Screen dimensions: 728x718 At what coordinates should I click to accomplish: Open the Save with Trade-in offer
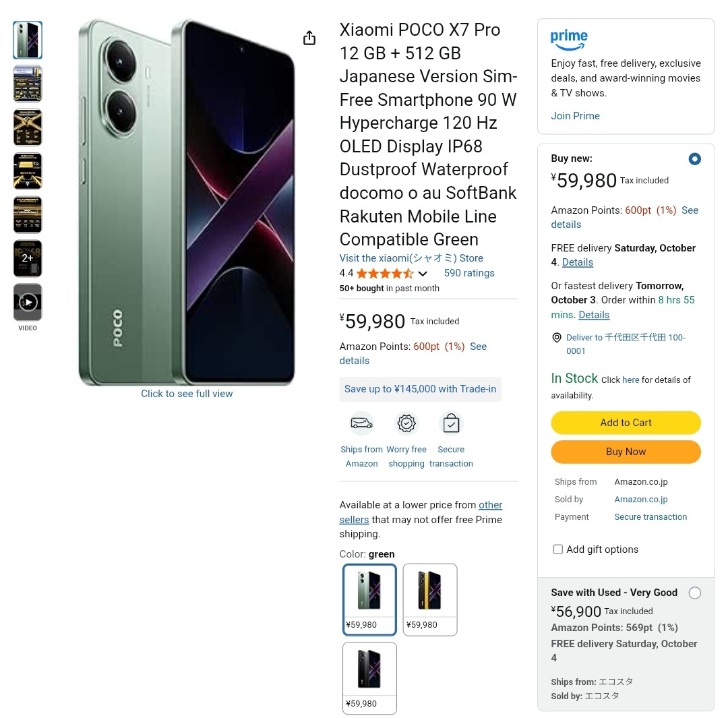click(420, 389)
